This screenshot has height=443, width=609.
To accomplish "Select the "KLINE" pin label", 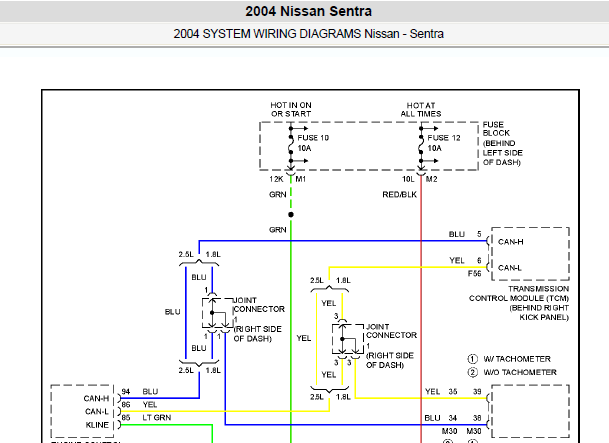I will coord(97,425).
